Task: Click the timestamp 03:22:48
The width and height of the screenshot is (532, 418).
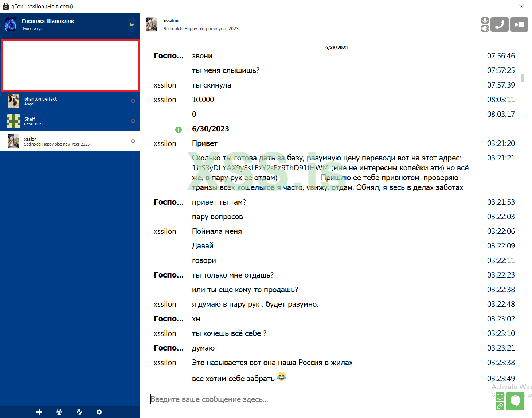Action: 501,304
